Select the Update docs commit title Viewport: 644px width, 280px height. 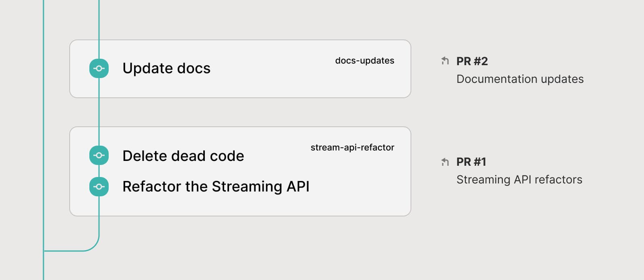pos(166,68)
